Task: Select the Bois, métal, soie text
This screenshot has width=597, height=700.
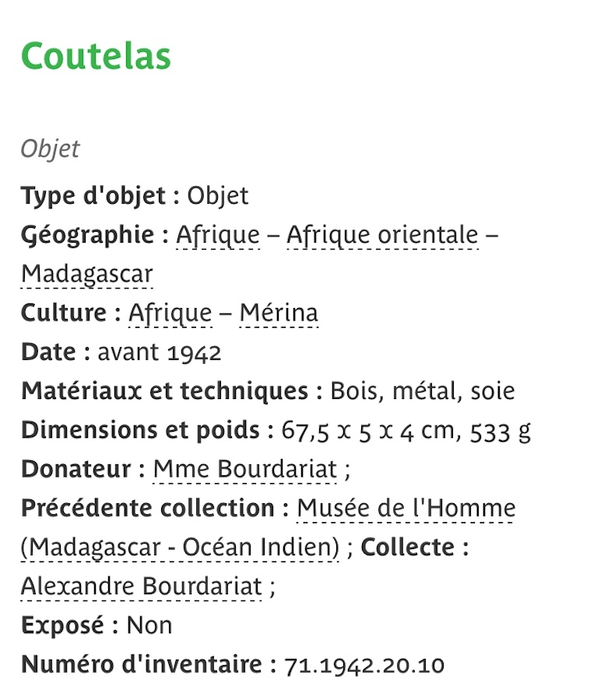Action: [x=423, y=391]
